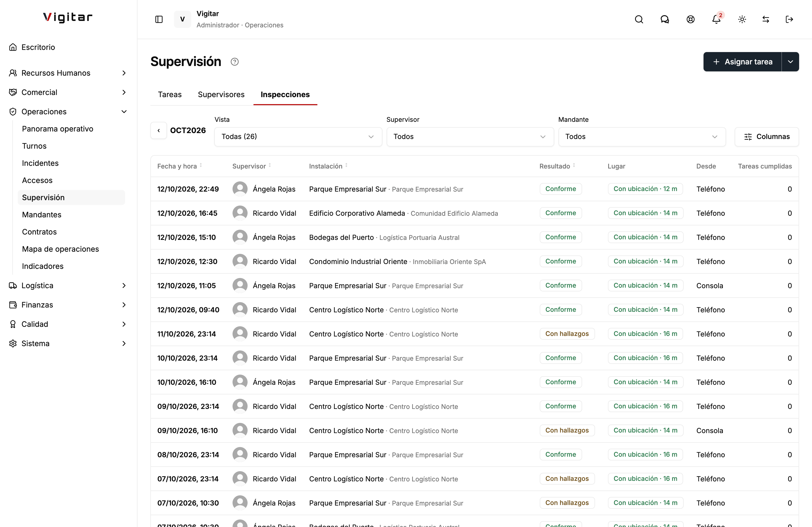Expand Comercial menu section
The width and height of the screenshot is (812, 527).
pos(68,92)
